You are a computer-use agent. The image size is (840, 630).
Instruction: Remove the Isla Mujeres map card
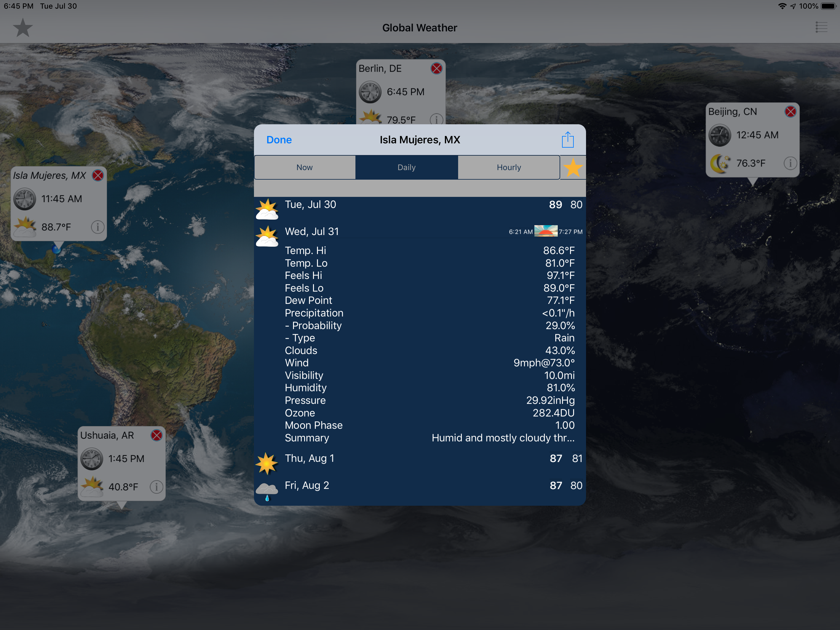click(x=98, y=176)
